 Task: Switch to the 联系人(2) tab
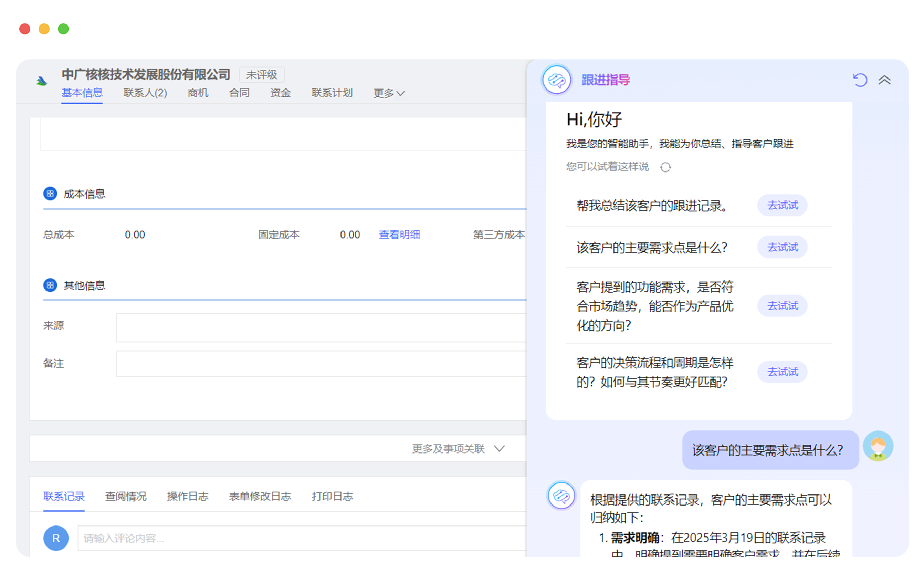[145, 93]
